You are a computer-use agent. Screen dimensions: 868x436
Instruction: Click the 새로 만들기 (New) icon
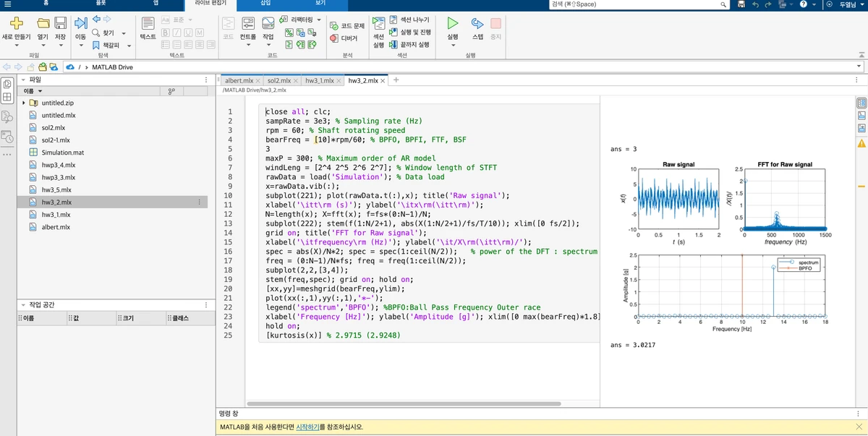(x=15, y=23)
